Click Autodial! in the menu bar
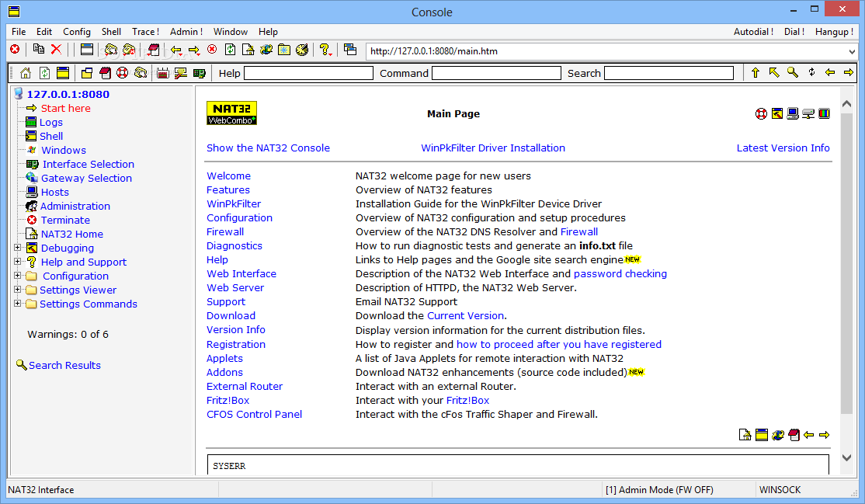Image resolution: width=865 pixels, height=504 pixels. click(x=753, y=32)
